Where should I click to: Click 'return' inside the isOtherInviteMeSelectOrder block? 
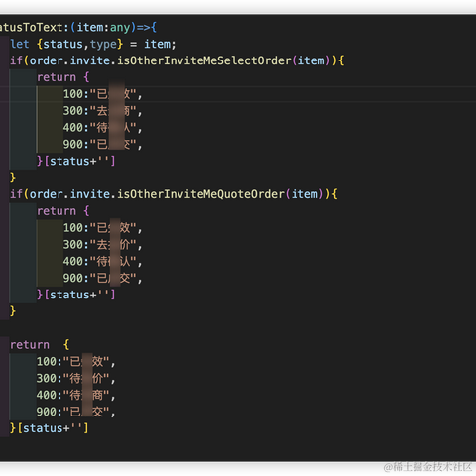pyautogui.click(x=57, y=77)
